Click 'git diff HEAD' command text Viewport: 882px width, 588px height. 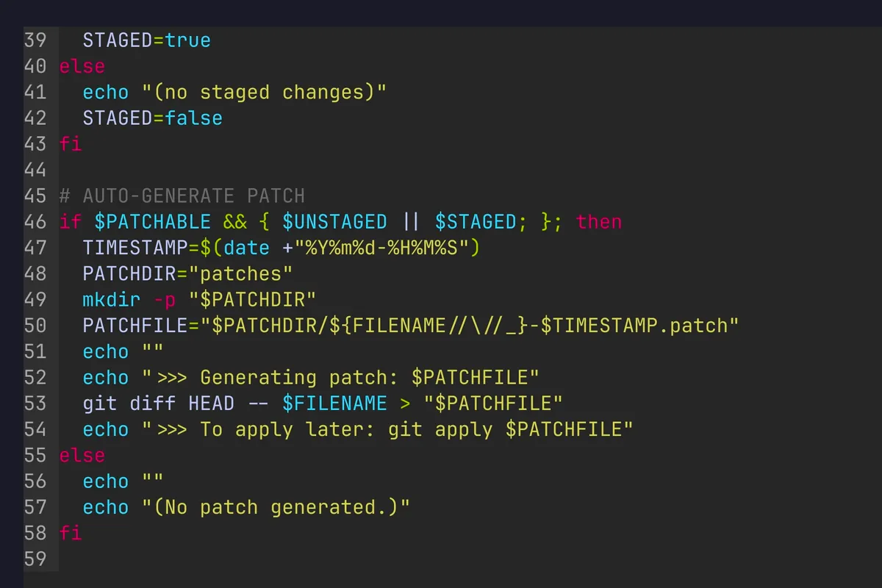pos(158,404)
